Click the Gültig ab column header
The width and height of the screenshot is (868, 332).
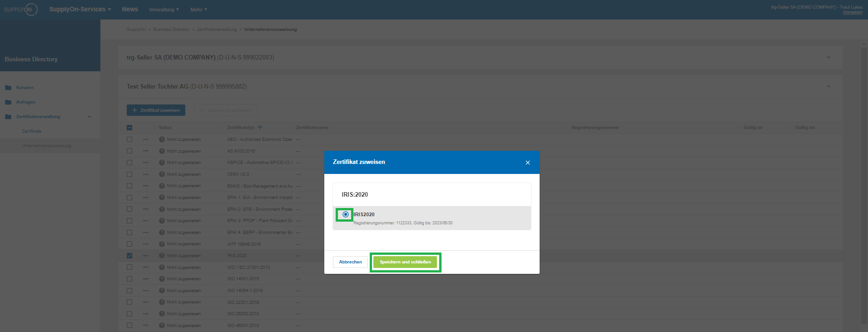tap(753, 128)
